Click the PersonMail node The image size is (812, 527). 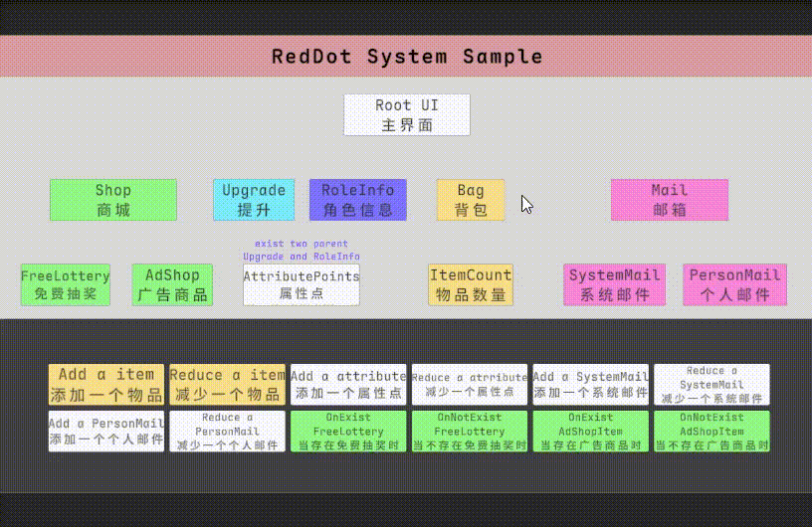[x=734, y=284]
